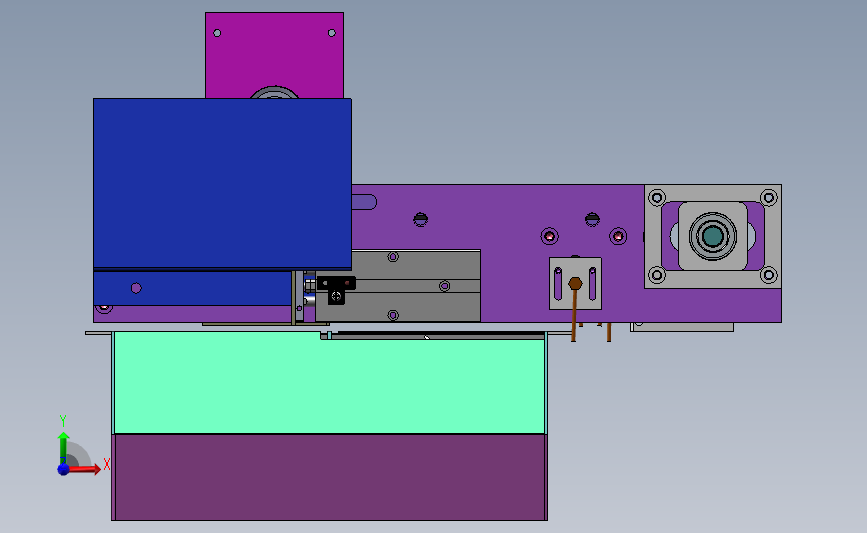
Task: Click the teal shaft center in the bearing
Action: (713, 236)
